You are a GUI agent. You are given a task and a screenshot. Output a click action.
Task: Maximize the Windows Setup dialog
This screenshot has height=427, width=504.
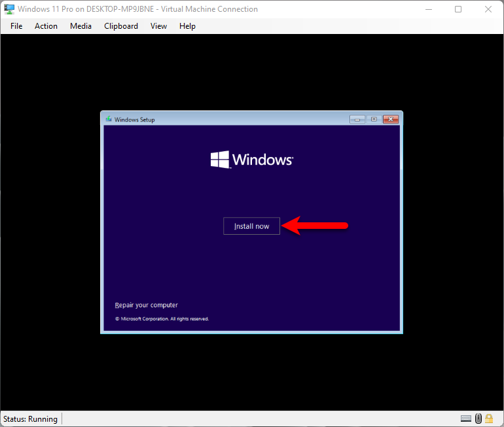374,120
